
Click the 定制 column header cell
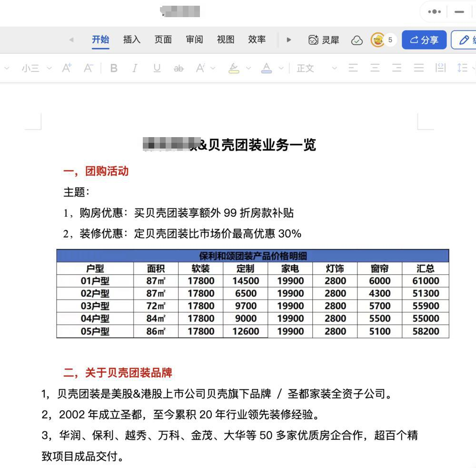click(x=245, y=269)
